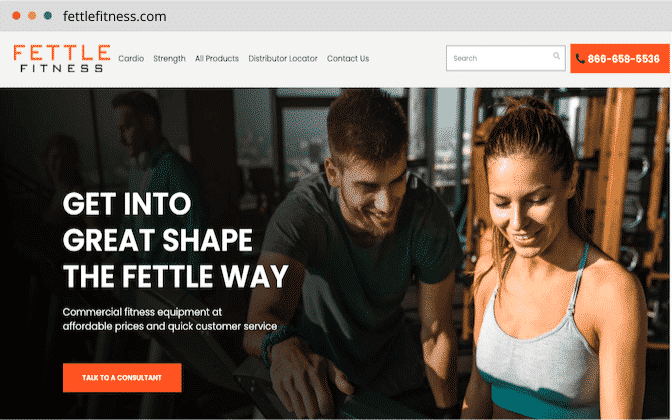Click the Fettle Fitness logo
The image size is (672, 420).
point(62,58)
